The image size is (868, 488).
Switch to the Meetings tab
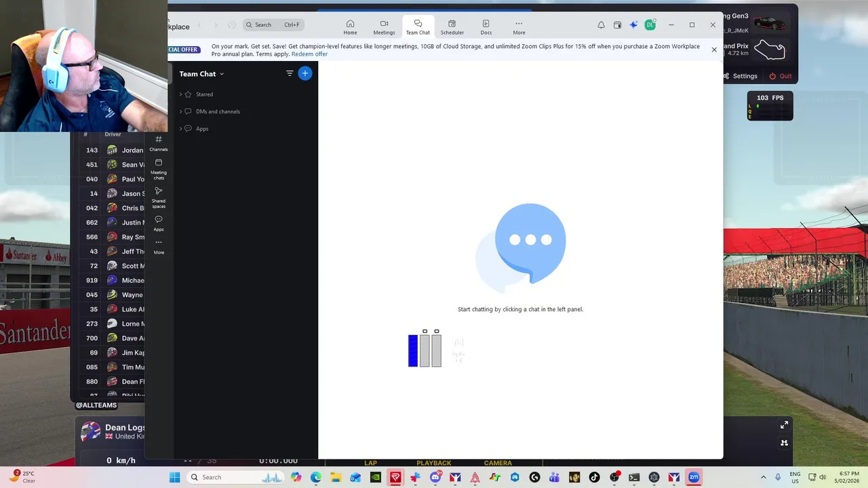(384, 27)
